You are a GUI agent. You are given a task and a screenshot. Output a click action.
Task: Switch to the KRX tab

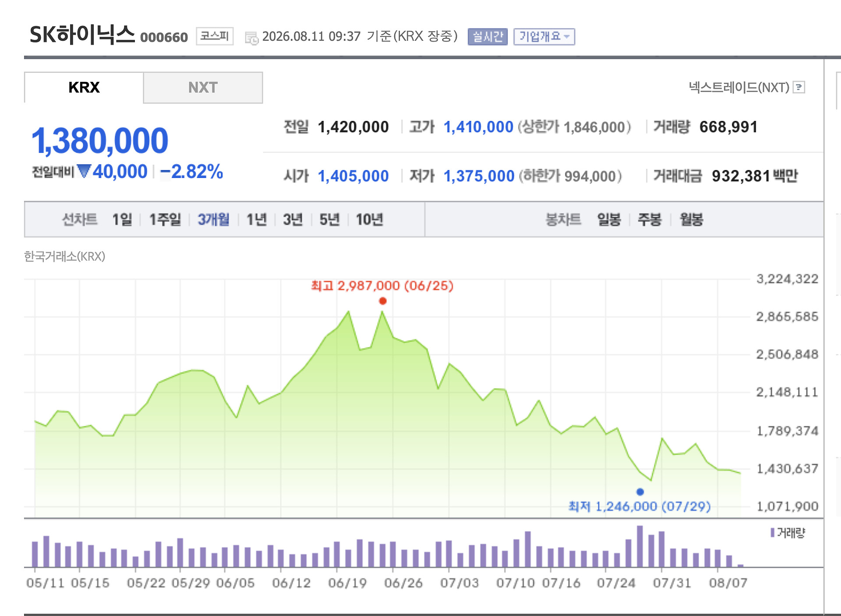click(x=84, y=87)
